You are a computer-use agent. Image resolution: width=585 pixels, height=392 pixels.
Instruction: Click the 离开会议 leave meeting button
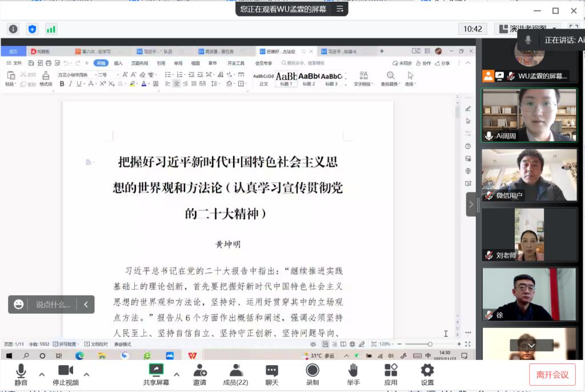(552, 375)
